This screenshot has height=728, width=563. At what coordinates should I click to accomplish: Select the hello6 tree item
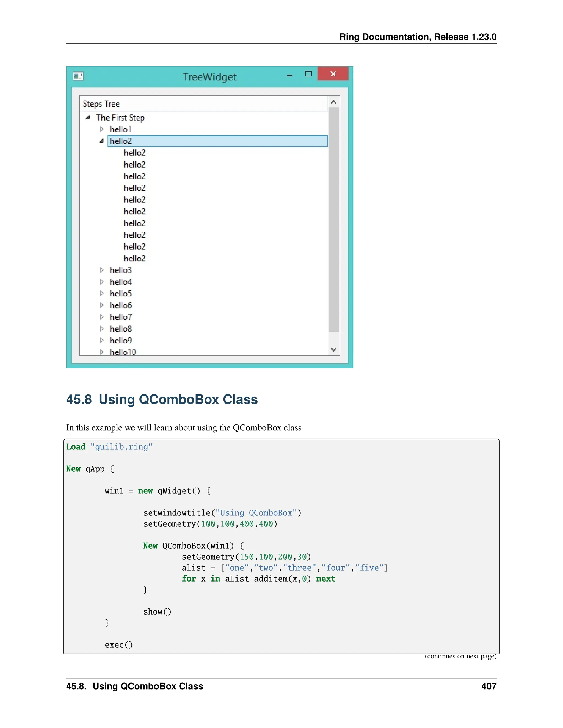pos(121,305)
